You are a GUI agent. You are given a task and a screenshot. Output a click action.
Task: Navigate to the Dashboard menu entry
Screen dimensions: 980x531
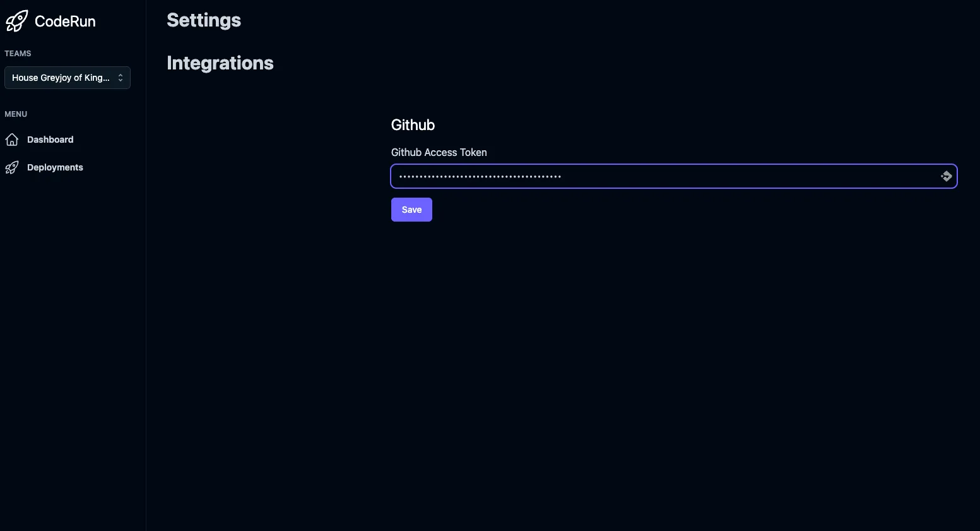pos(50,140)
